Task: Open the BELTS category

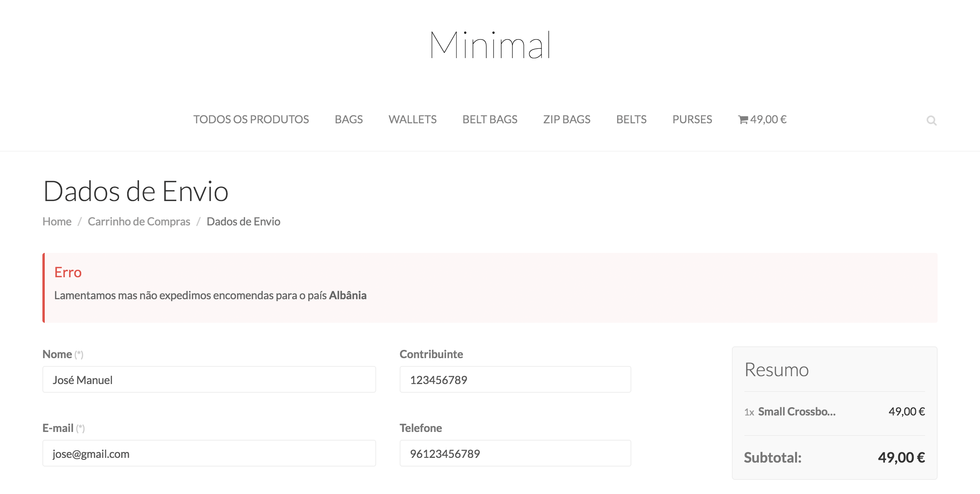Action: (631, 119)
